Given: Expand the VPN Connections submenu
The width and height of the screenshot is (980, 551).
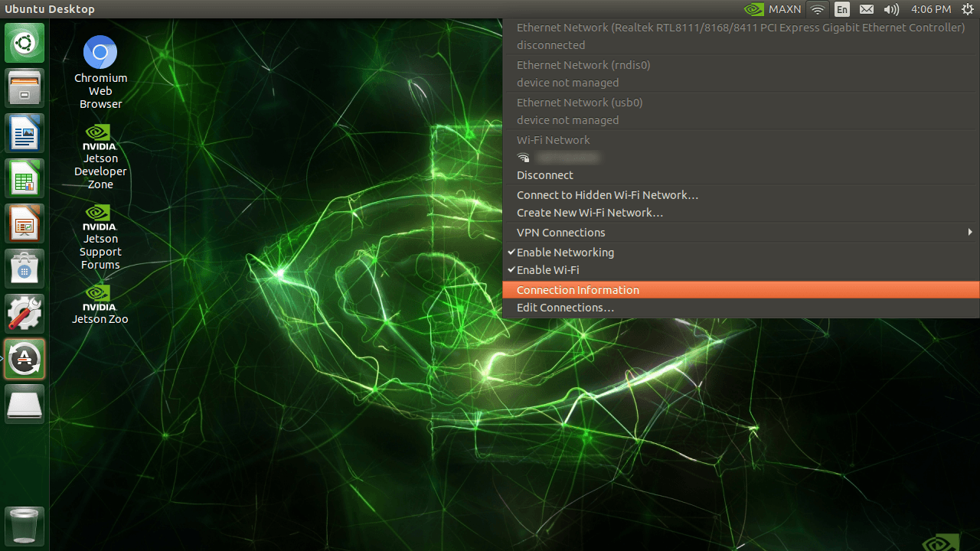Looking at the screenshot, I should coord(741,233).
